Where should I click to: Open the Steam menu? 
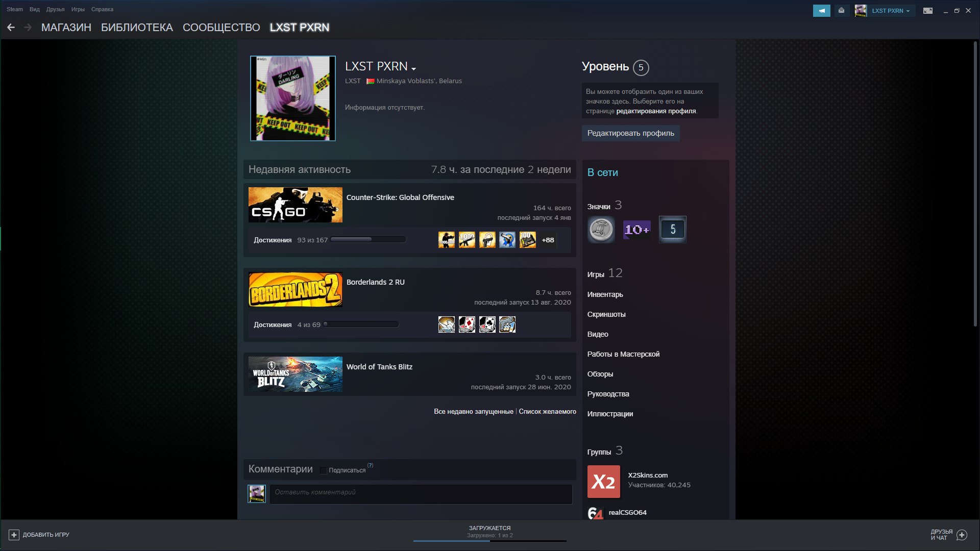click(x=15, y=9)
